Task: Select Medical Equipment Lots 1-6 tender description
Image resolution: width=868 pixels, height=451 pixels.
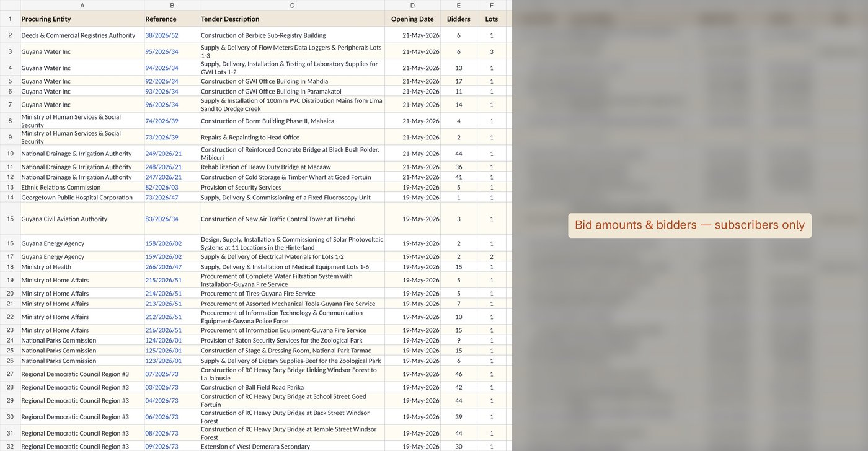Action: (x=293, y=267)
